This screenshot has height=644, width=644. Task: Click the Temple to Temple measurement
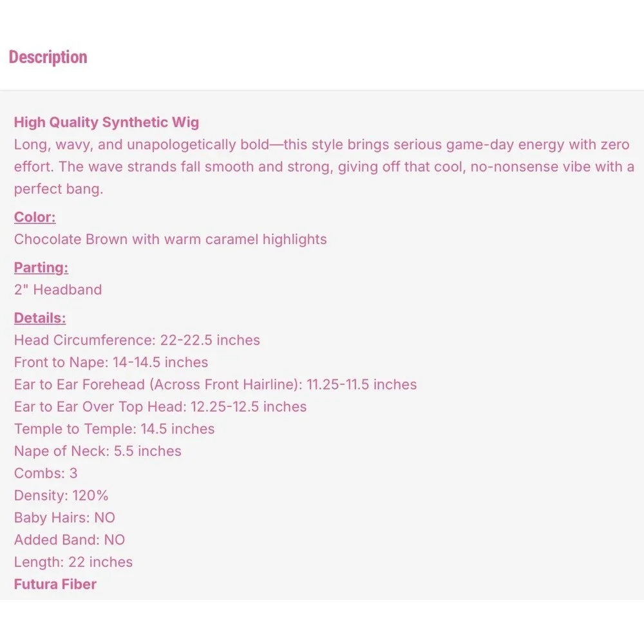tap(114, 429)
